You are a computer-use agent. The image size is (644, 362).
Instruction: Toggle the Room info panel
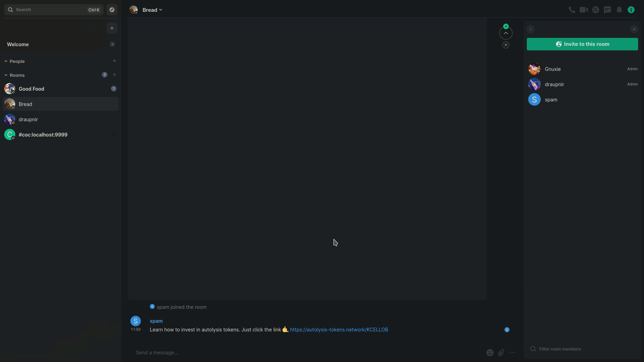(631, 10)
